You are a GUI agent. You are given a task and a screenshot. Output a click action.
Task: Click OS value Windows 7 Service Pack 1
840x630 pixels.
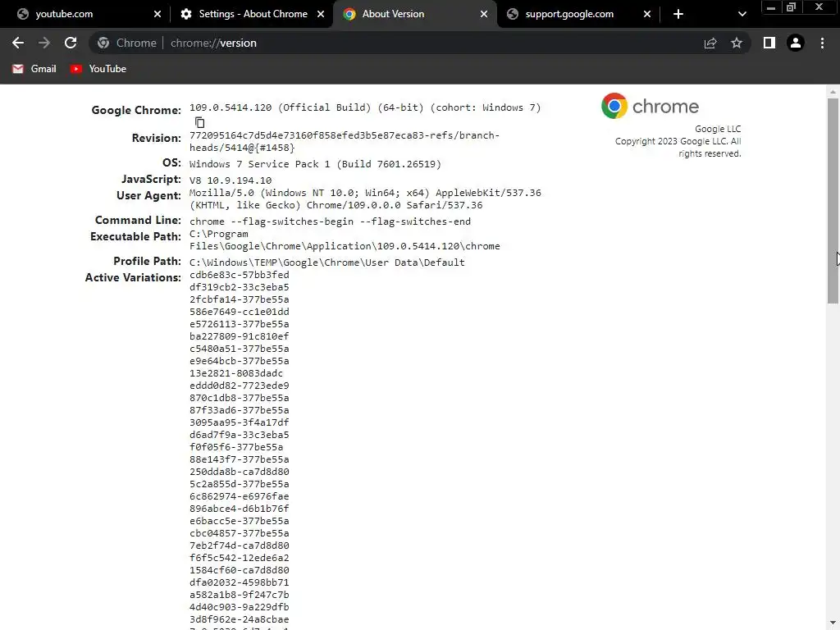(x=315, y=164)
